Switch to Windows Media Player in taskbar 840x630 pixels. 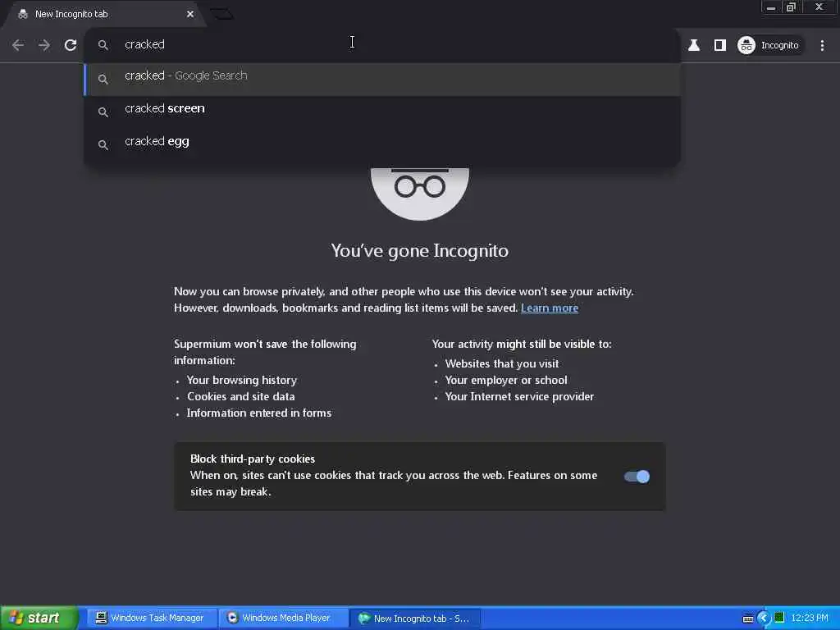(x=283, y=618)
